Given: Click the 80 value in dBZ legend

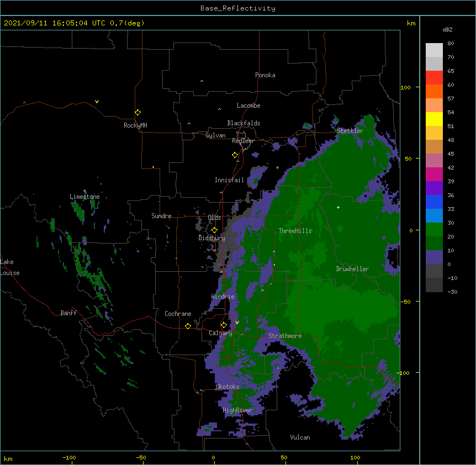Looking at the screenshot, I should click(451, 44).
